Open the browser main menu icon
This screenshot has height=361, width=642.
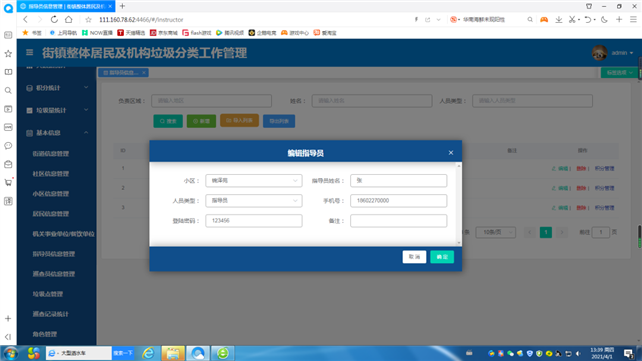point(633,19)
